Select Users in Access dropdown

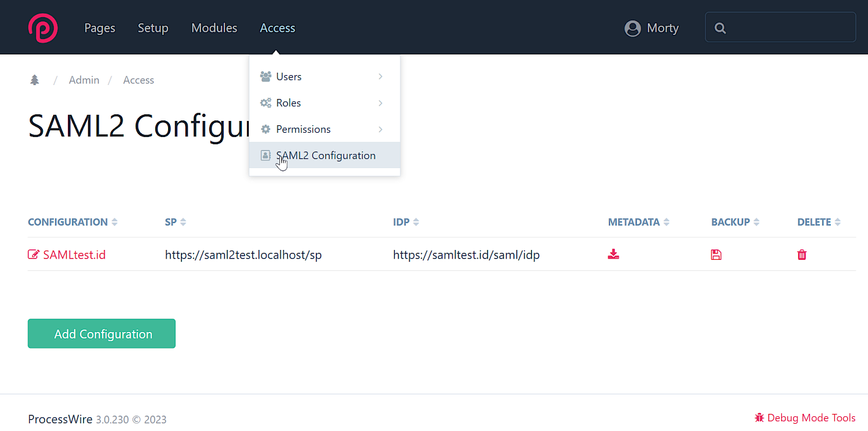point(325,76)
